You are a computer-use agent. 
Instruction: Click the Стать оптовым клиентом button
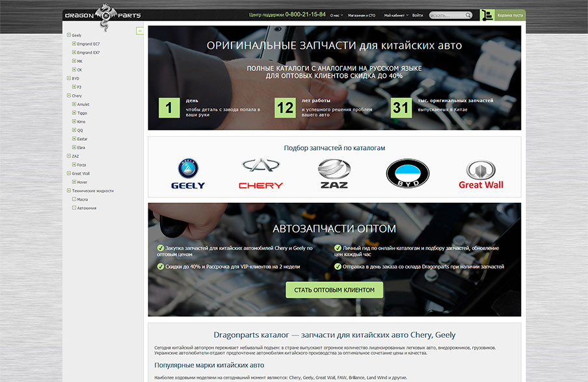334,290
